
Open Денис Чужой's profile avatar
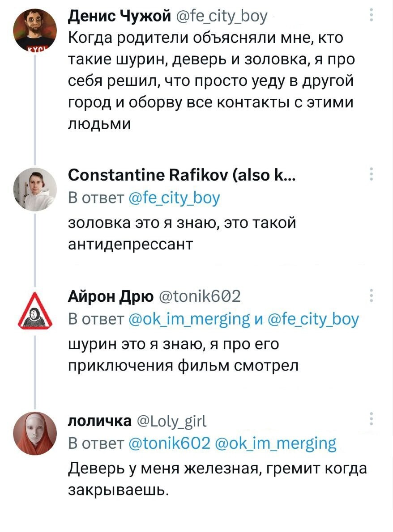pyautogui.click(x=35, y=30)
